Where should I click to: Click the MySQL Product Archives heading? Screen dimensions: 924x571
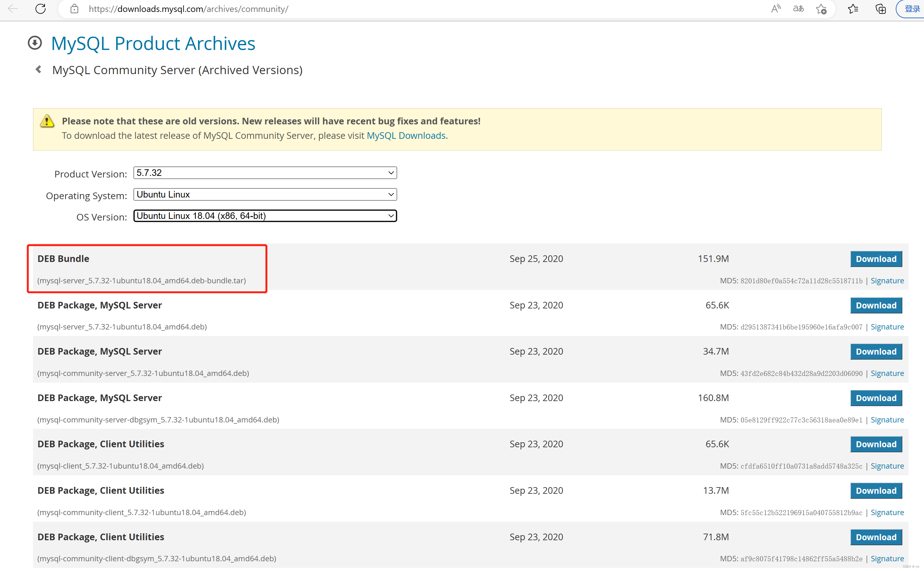click(x=153, y=43)
